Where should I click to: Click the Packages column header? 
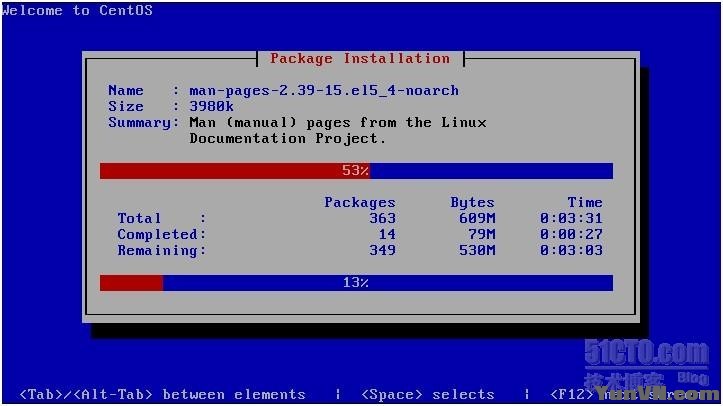pyautogui.click(x=360, y=203)
